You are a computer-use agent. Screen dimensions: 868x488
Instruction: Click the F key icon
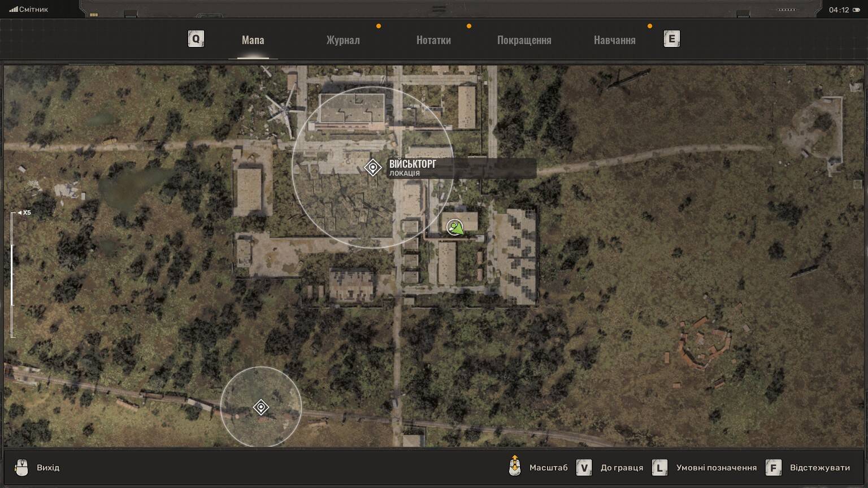coord(774,468)
